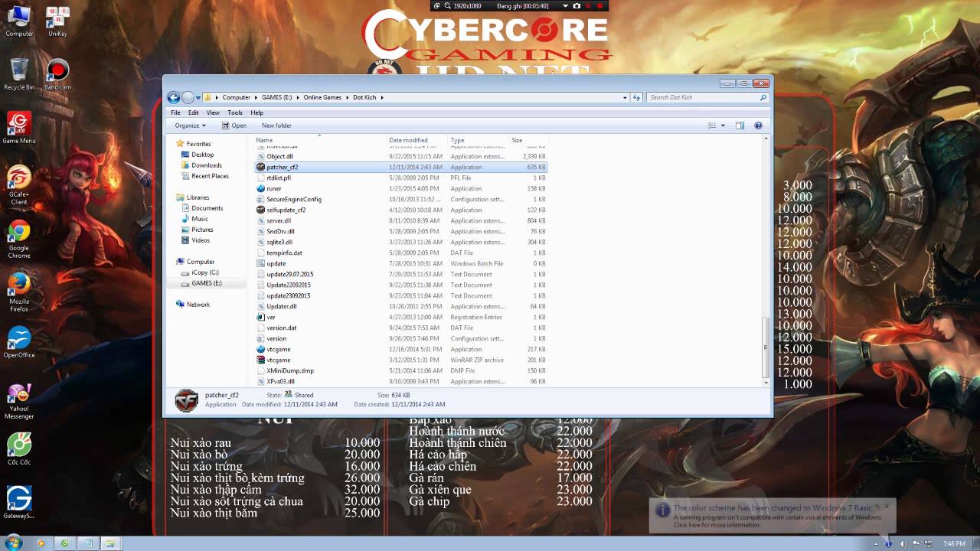This screenshot has width=980, height=551.
Task: Click the Windows Start orb
Action: tap(13, 543)
